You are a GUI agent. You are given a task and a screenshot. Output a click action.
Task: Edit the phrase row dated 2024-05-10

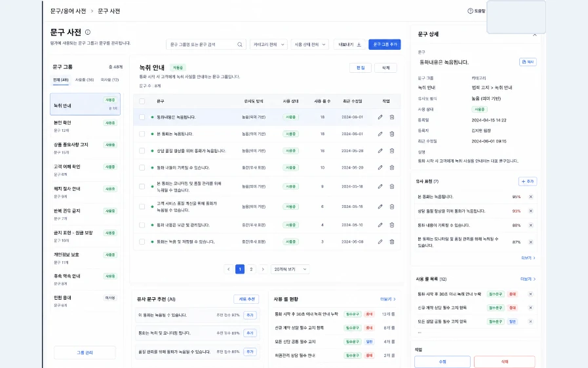380,225
